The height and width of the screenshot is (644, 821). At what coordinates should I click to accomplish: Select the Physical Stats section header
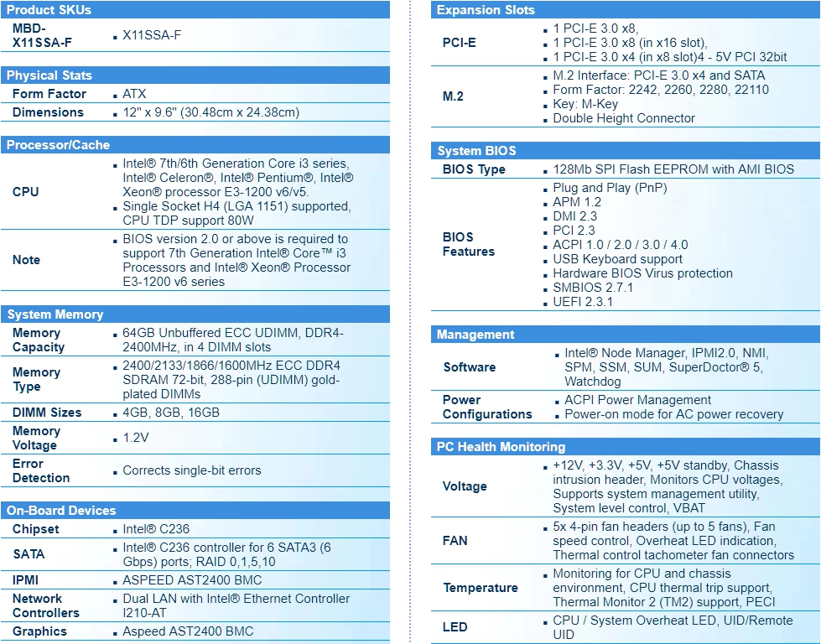pos(49,75)
